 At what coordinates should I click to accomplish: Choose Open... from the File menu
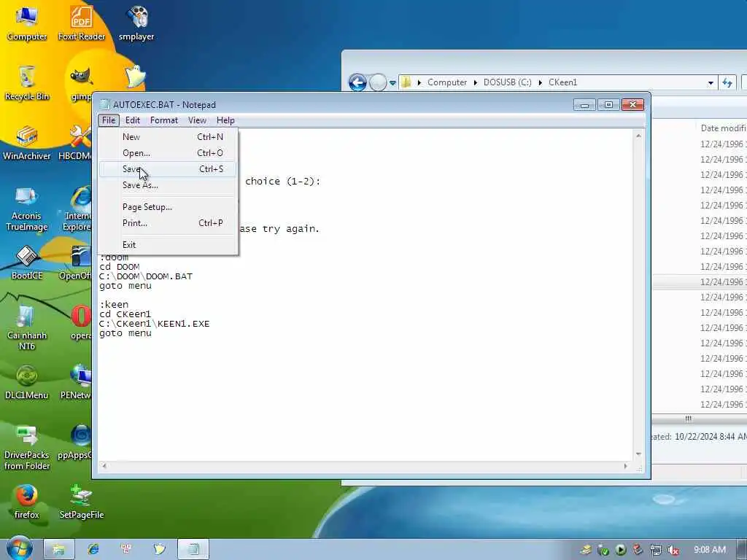click(x=168, y=153)
